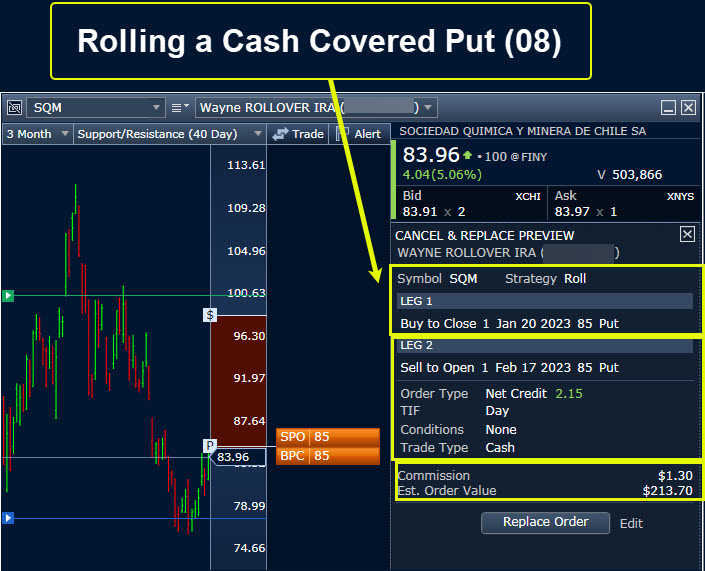
Task: Click the Replace Order button
Action: tap(545, 522)
